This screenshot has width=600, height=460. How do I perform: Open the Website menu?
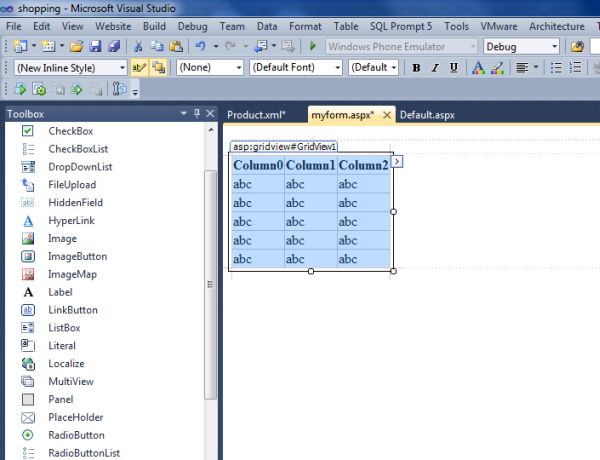pyautogui.click(x=113, y=26)
